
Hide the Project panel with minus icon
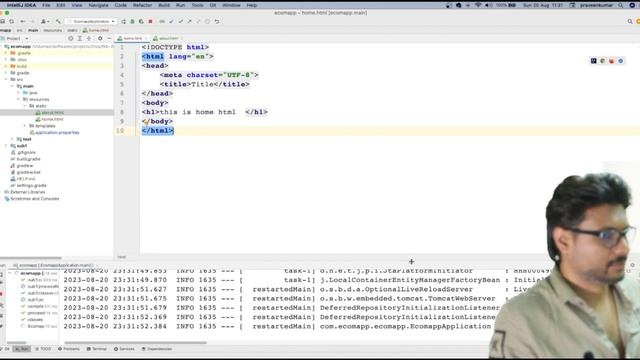coord(109,38)
